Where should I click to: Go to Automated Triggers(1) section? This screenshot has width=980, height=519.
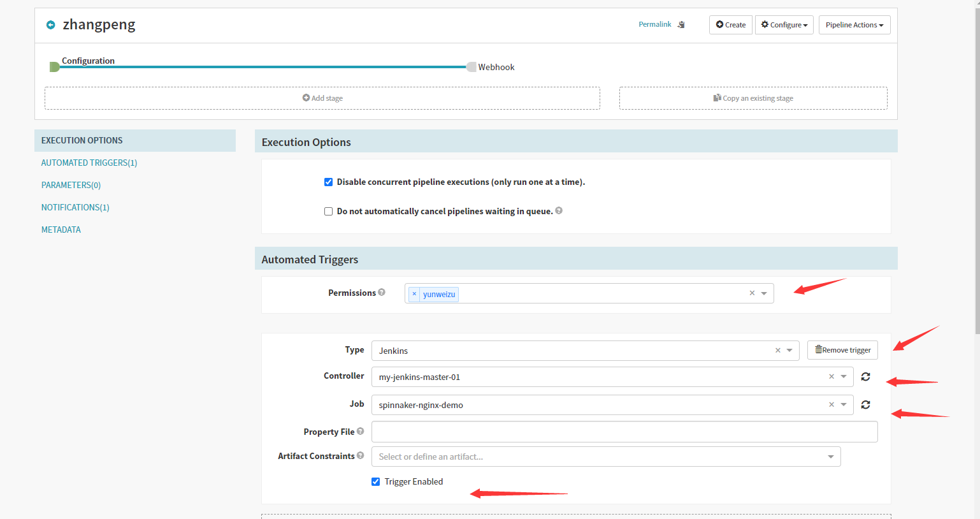coord(89,163)
